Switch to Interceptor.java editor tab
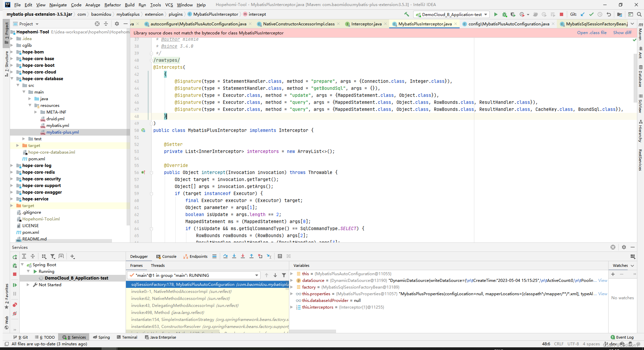 [x=366, y=24]
